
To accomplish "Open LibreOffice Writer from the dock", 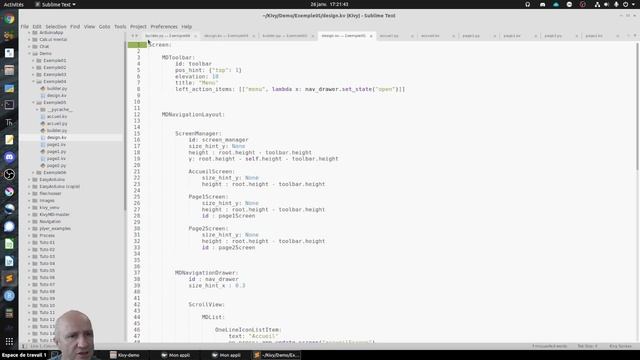I will [x=9, y=261].
